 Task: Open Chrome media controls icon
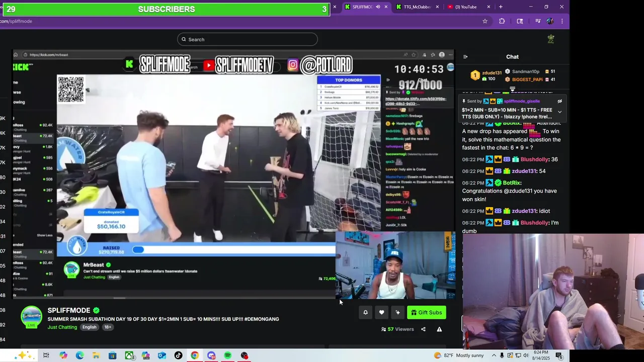[x=538, y=21]
